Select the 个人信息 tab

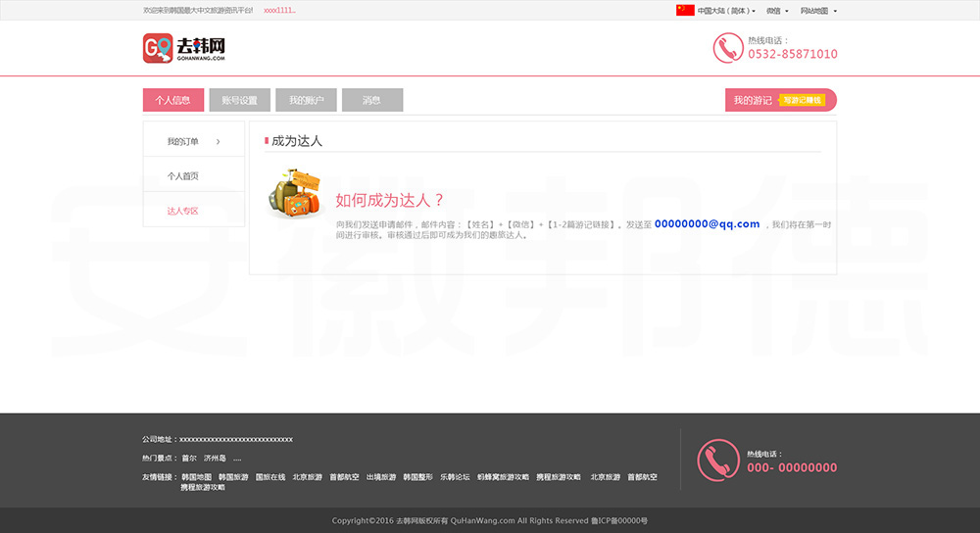pos(172,100)
